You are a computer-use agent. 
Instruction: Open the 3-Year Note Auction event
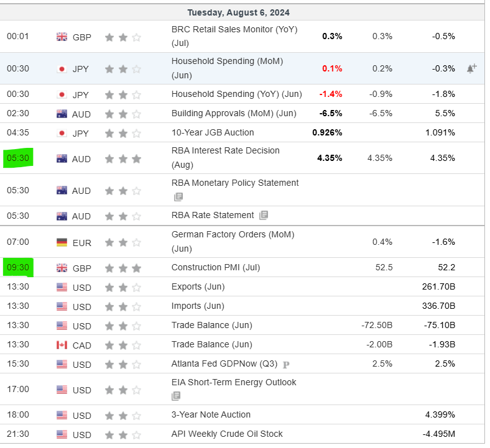[211, 414]
